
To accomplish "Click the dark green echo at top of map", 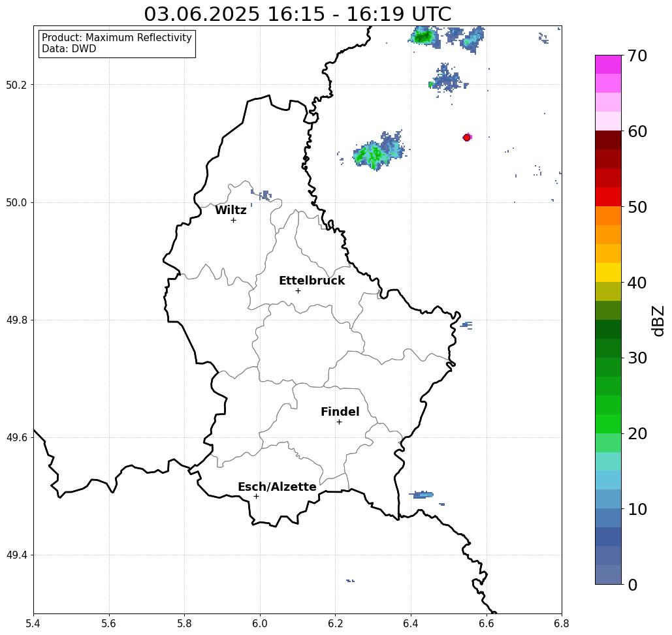I will point(423,37).
